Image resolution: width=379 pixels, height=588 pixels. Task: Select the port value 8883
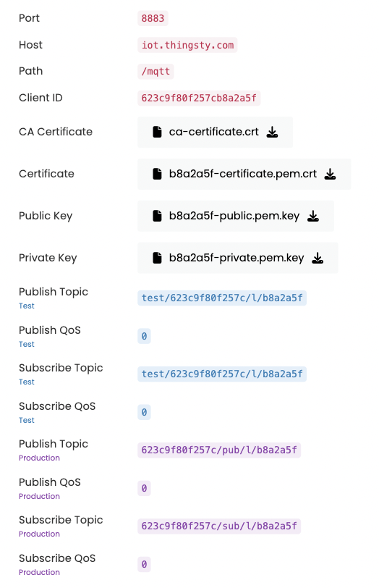click(x=153, y=18)
